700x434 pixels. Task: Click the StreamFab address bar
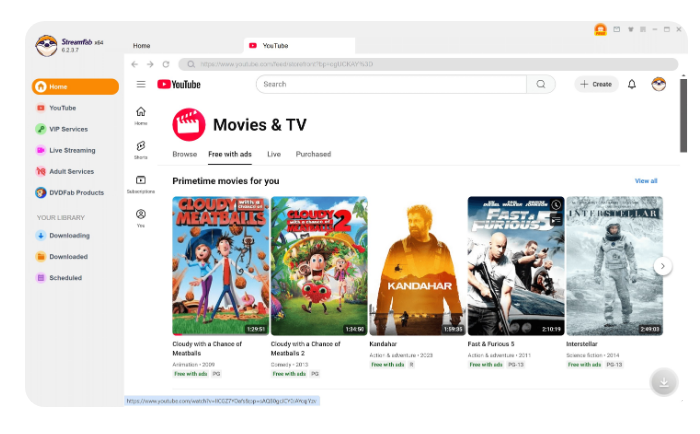click(x=428, y=64)
